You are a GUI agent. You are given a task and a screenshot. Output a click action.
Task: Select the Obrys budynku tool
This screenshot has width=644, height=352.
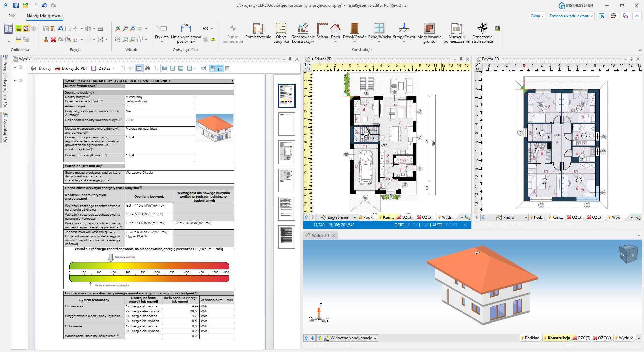pos(281,33)
